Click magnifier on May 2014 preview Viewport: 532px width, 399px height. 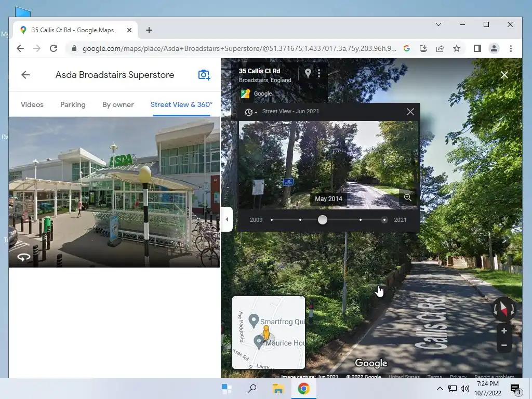(407, 198)
